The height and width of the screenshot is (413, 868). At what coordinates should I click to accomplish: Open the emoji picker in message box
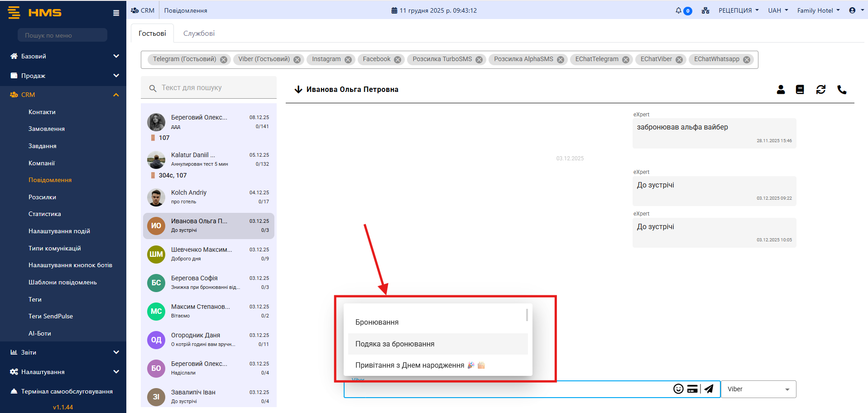678,389
